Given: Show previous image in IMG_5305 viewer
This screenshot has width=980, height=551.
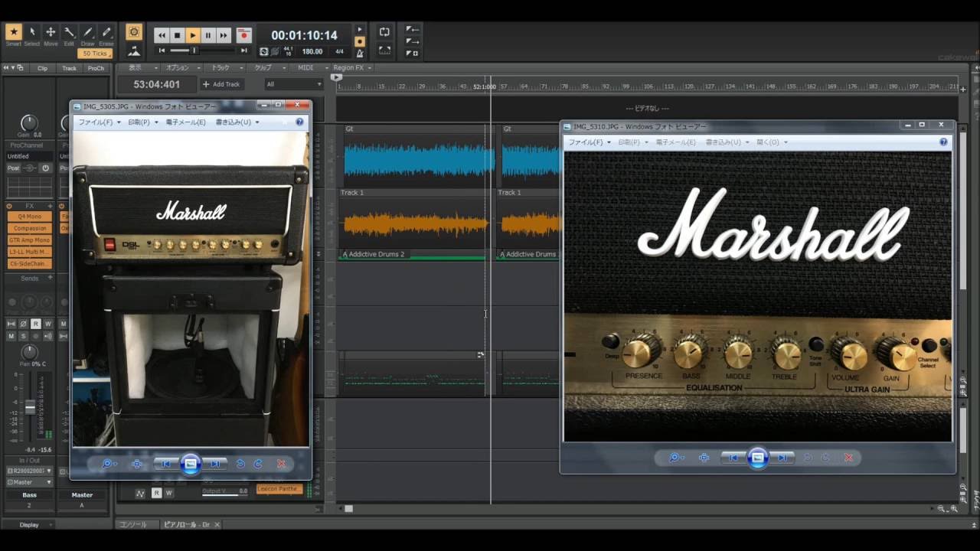Looking at the screenshot, I should (165, 464).
